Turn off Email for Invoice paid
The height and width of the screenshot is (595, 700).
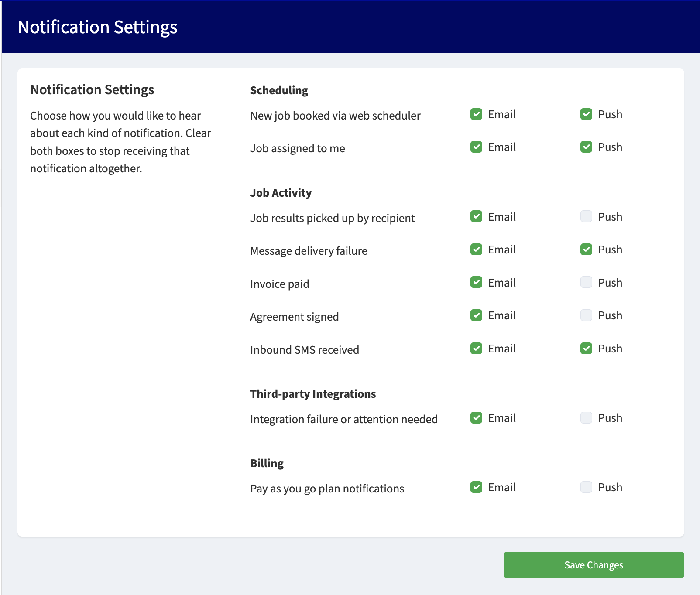pos(476,282)
